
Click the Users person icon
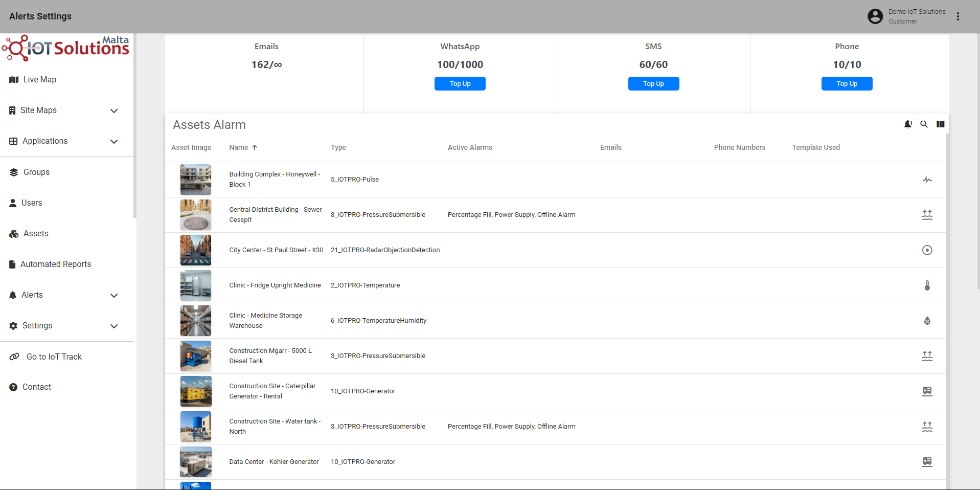(13, 203)
